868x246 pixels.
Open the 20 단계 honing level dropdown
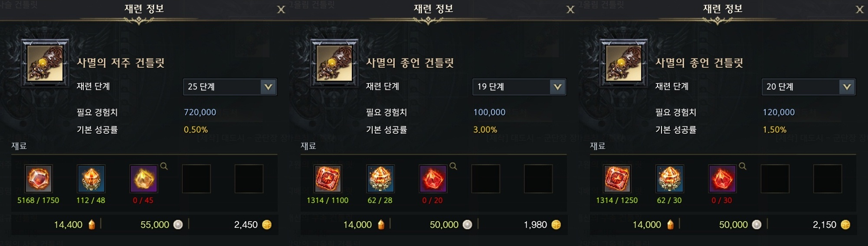pos(809,86)
